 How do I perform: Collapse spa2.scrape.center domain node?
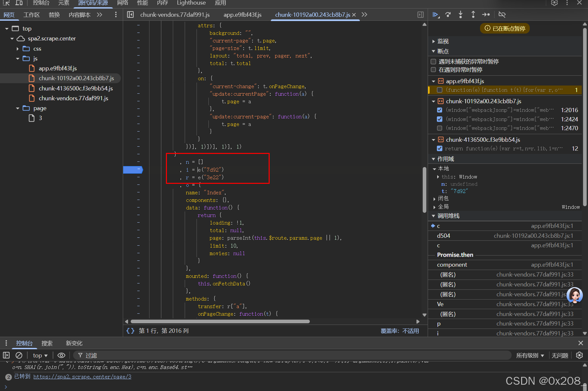coord(12,38)
